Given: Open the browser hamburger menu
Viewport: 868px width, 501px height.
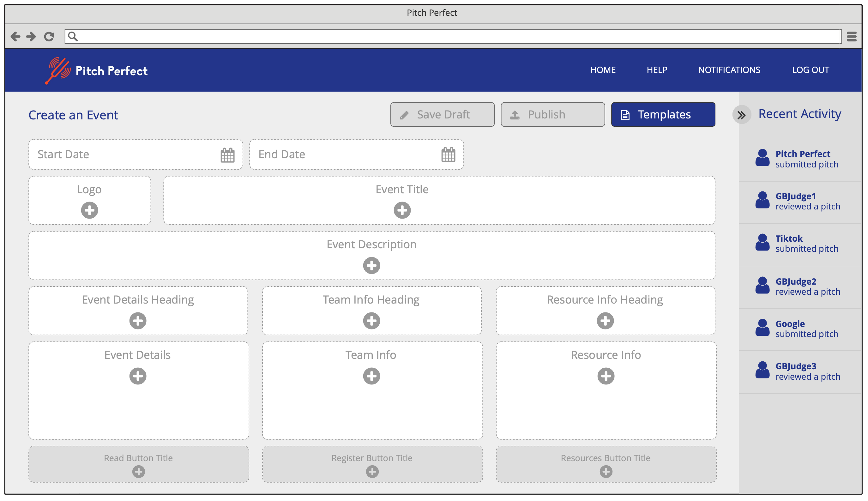Looking at the screenshot, I should tap(852, 36).
